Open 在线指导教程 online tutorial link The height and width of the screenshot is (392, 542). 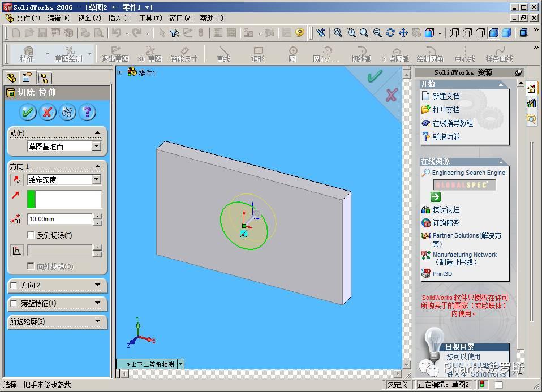453,123
